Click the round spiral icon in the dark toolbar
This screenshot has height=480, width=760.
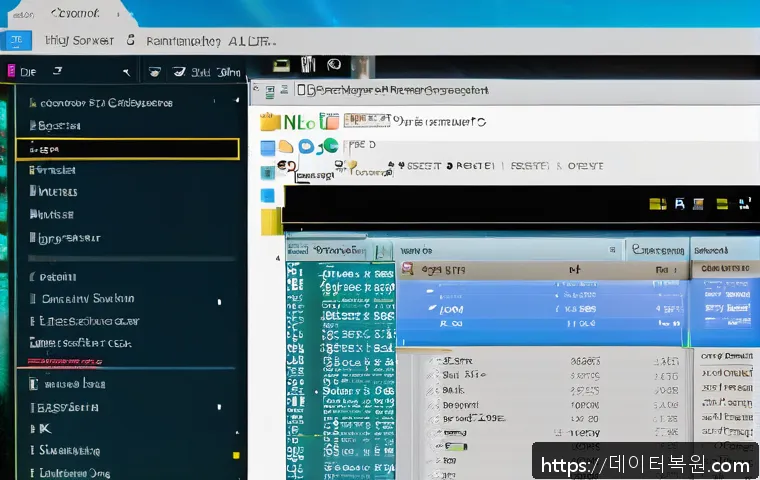tap(333, 64)
